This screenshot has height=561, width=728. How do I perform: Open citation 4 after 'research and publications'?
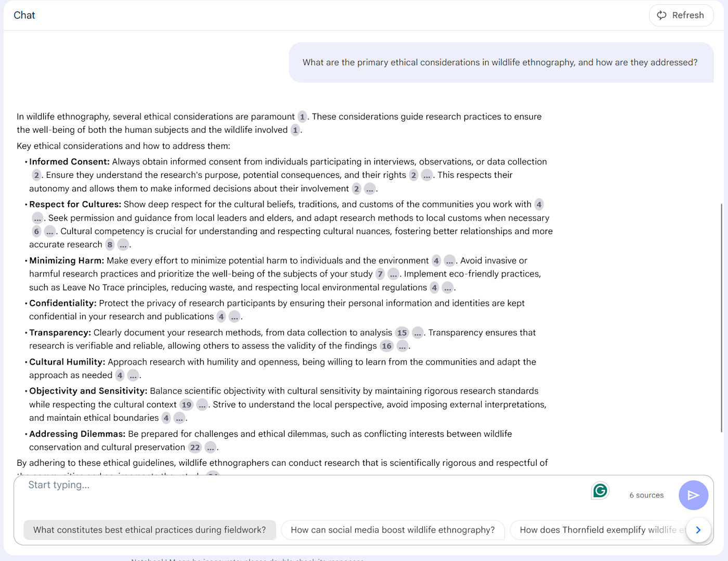click(221, 317)
